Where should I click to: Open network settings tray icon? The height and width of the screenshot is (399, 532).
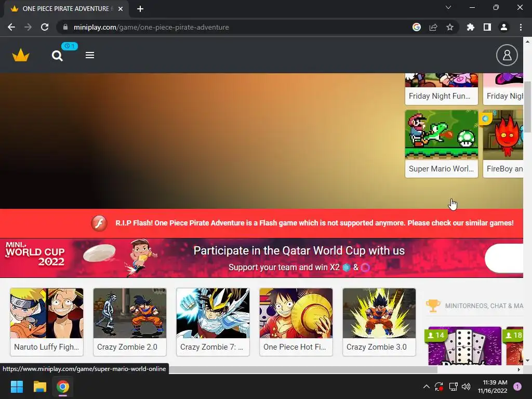click(453, 387)
